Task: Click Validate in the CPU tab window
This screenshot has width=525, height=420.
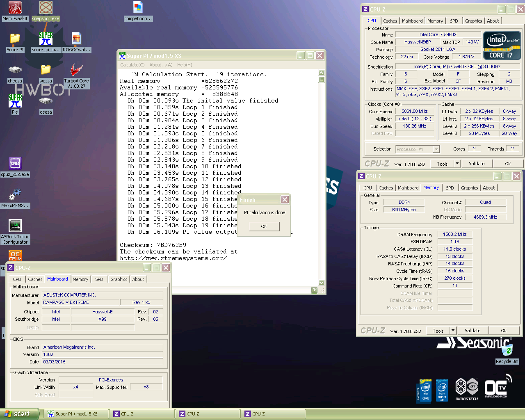Action: pyautogui.click(x=477, y=164)
